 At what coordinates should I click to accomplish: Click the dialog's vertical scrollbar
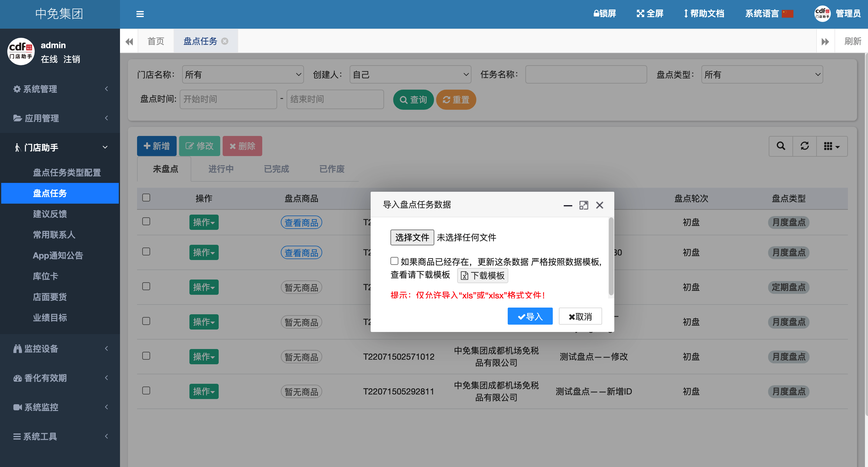[x=611, y=256]
